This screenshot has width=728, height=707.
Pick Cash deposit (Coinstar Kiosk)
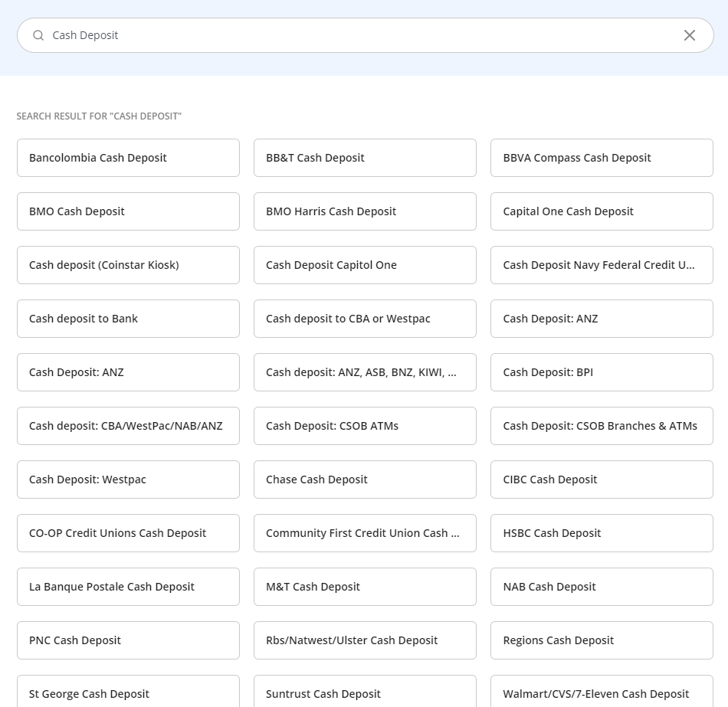pyautogui.click(x=128, y=265)
